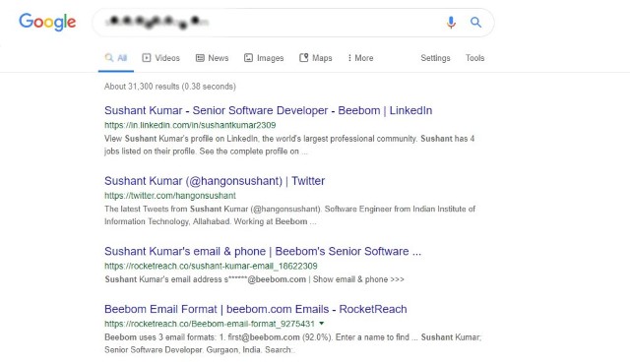
Task: Click the blue magnifier search button
Action: (475, 22)
